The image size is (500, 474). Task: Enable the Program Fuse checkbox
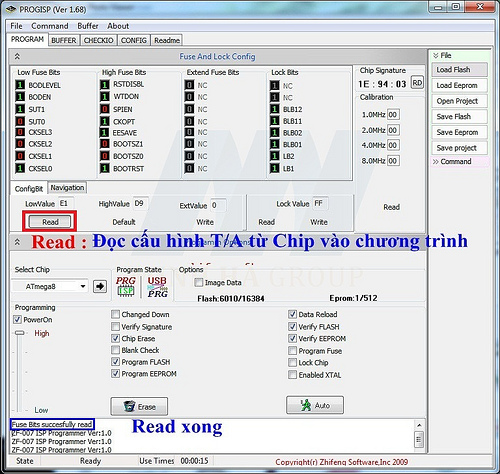click(x=292, y=351)
